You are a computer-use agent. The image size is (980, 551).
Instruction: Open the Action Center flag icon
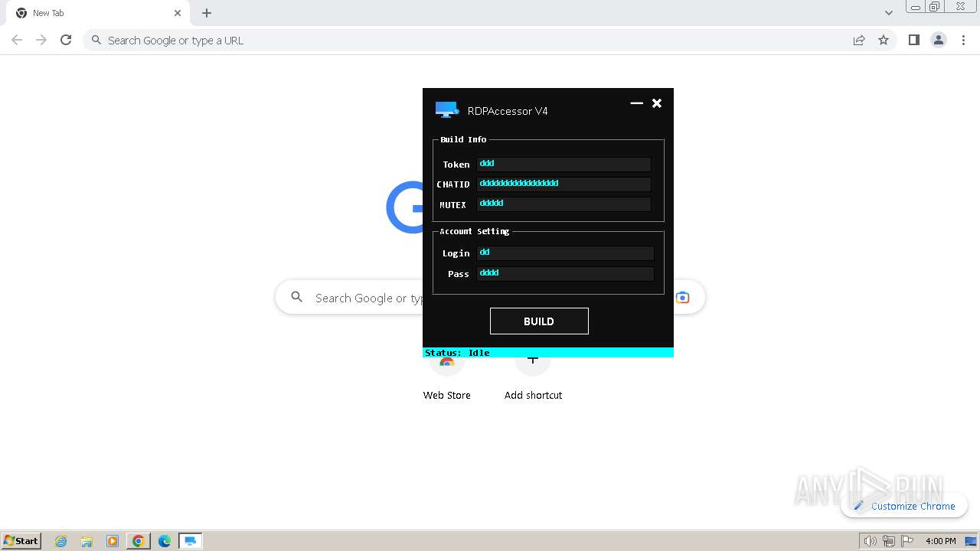click(x=906, y=541)
